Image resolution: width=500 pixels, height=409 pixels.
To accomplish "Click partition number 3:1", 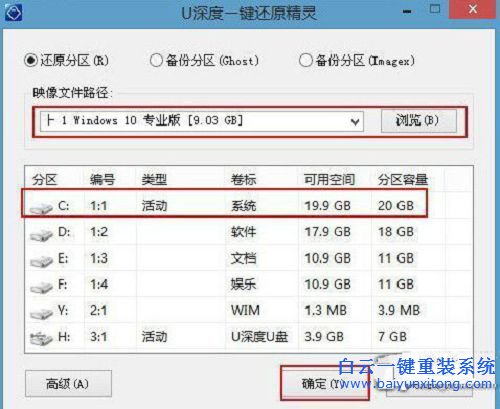I will tap(99, 337).
